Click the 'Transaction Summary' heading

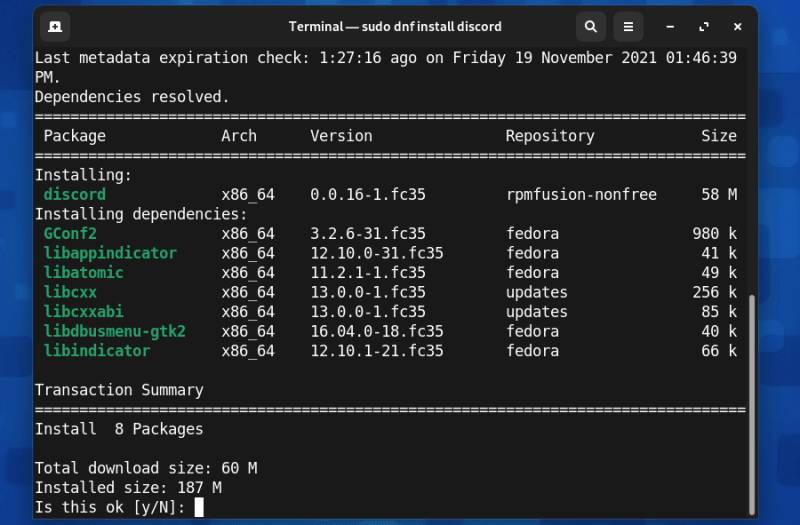click(119, 390)
